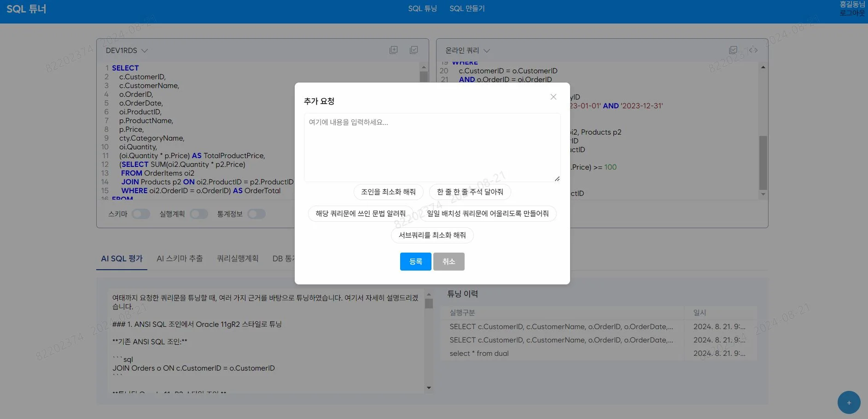Open the DEV1RDS database dropdown
The image size is (868, 419).
tap(127, 51)
